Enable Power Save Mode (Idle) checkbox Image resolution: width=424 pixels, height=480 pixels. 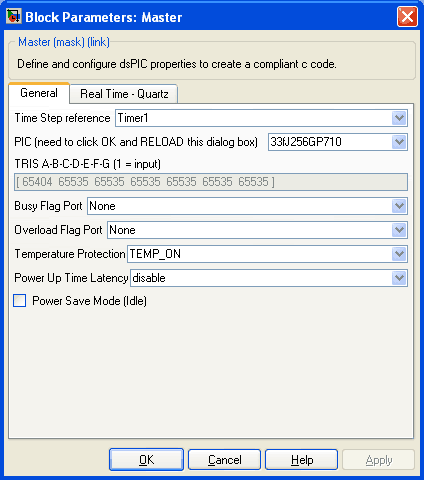[20, 301]
